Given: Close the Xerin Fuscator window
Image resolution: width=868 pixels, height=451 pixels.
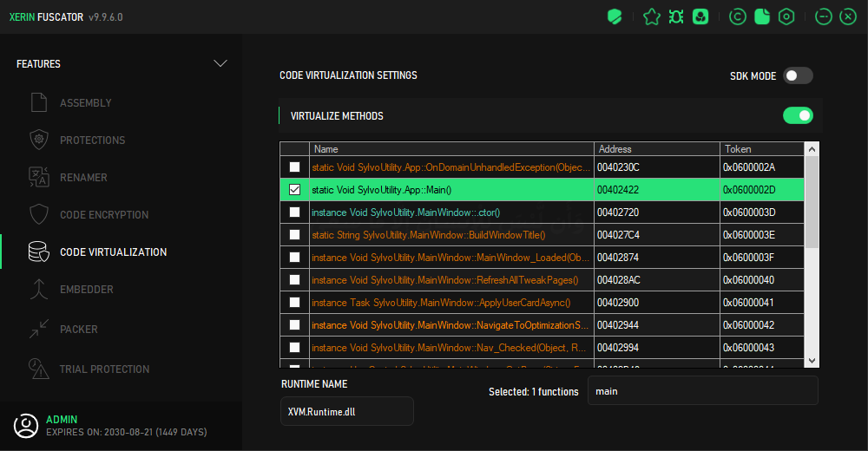Looking at the screenshot, I should 848,17.
